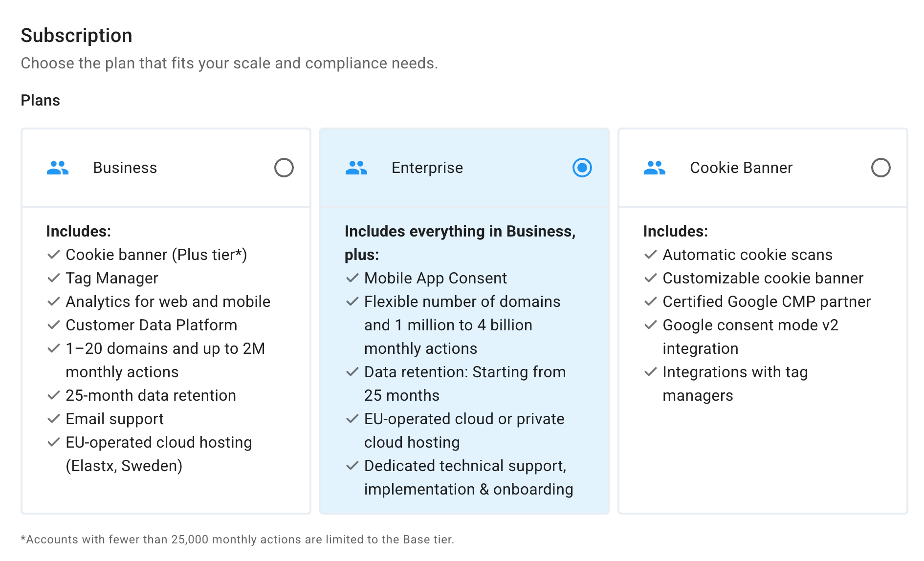The height and width of the screenshot is (561, 924).
Task: Click the people icon on the Business card
Action: [x=58, y=168]
